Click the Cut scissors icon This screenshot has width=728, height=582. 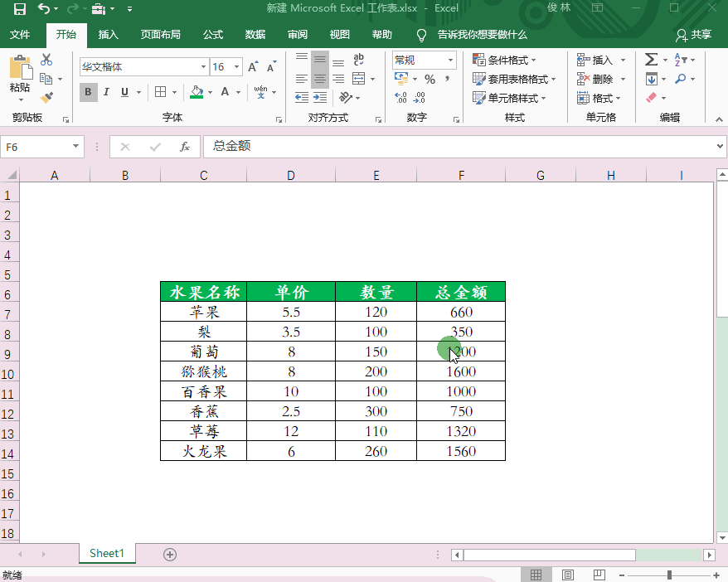(46, 60)
